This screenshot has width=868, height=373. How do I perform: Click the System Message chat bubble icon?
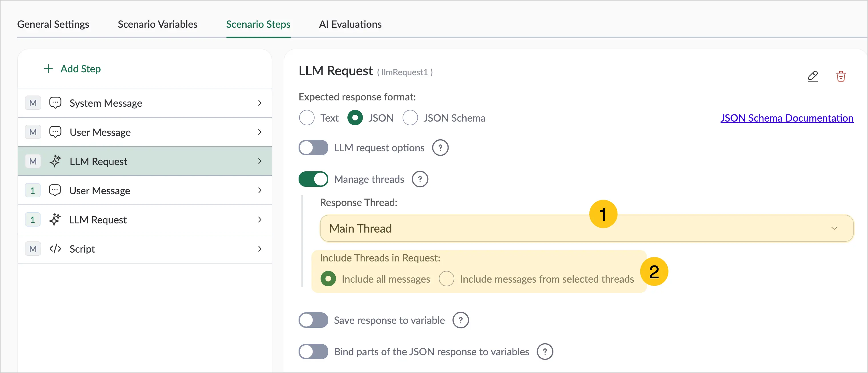coord(55,102)
